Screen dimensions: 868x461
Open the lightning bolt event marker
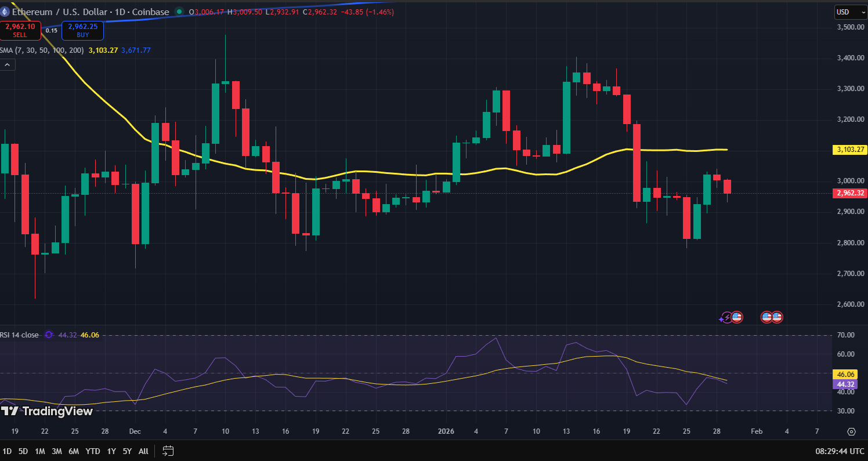(x=726, y=317)
